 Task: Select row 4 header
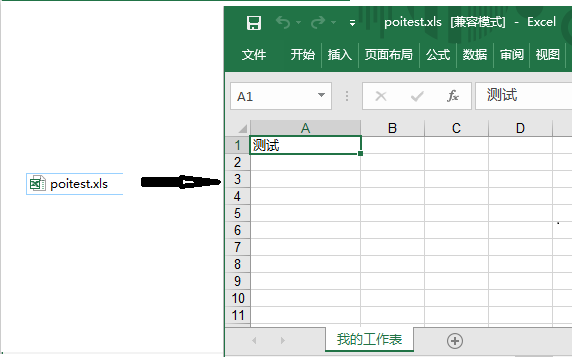238,196
